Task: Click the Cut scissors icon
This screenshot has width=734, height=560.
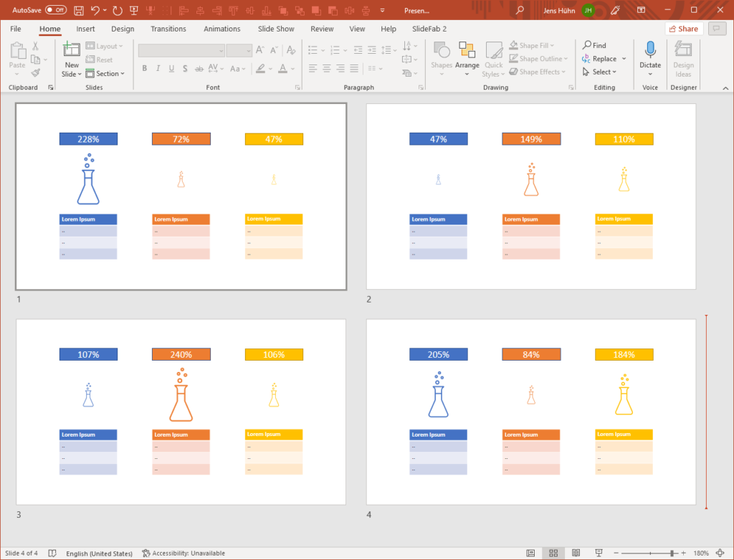Action: pos(36,46)
